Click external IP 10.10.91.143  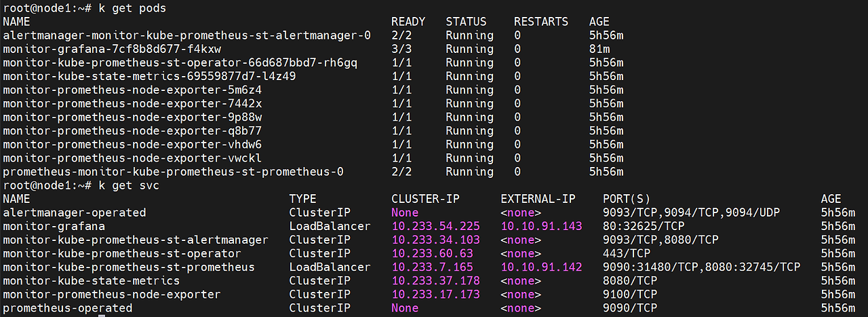coord(541,226)
